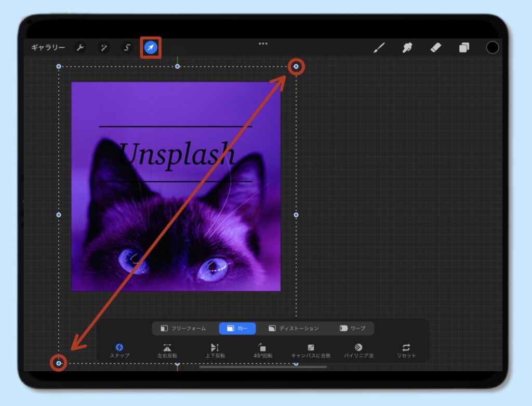Select the Smudge finger tool
The width and height of the screenshot is (532, 406).
point(407,47)
